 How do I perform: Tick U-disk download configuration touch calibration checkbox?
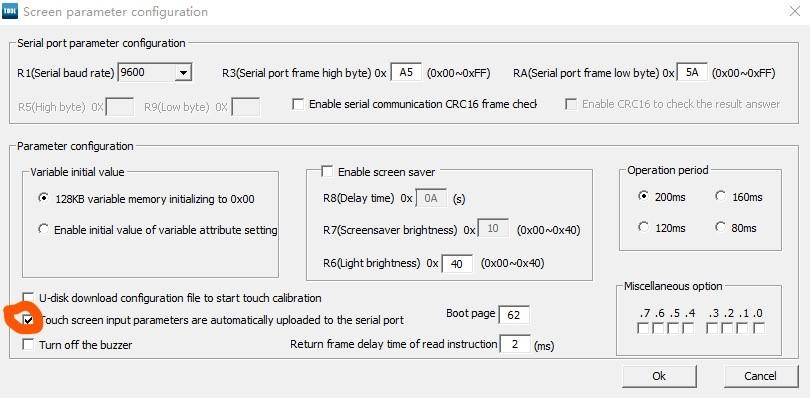click(x=28, y=298)
